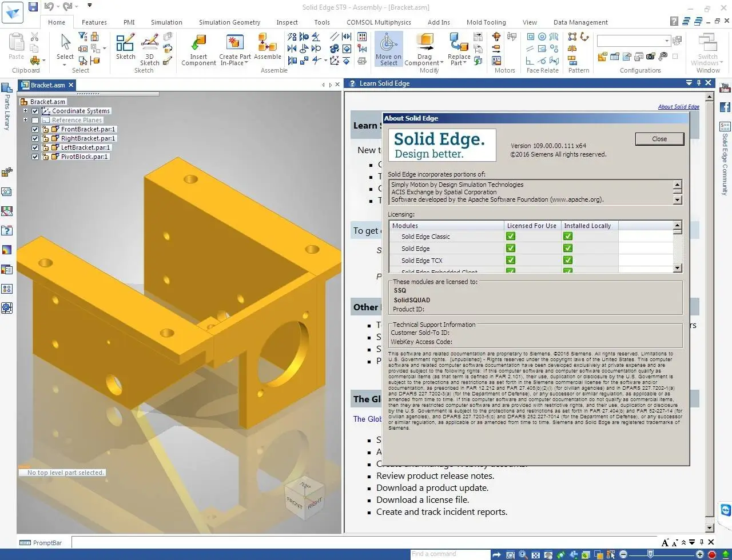Click the Undo arrow in quick access toolbar

pyautogui.click(x=48, y=7)
